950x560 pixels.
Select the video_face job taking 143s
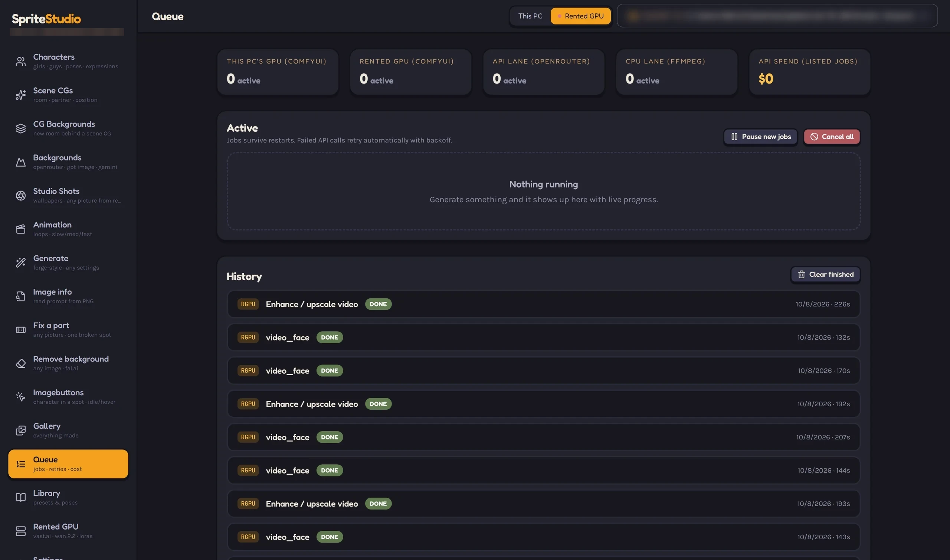[543, 537]
